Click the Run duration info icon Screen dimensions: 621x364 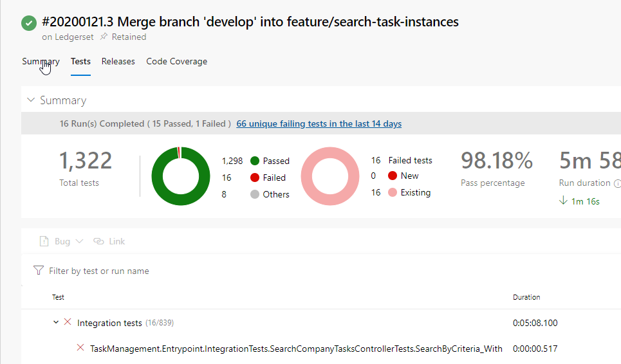point(617,183)
